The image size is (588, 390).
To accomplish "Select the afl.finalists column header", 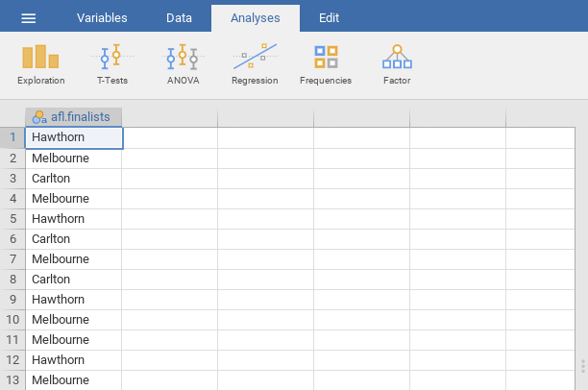I will point(73,117).
